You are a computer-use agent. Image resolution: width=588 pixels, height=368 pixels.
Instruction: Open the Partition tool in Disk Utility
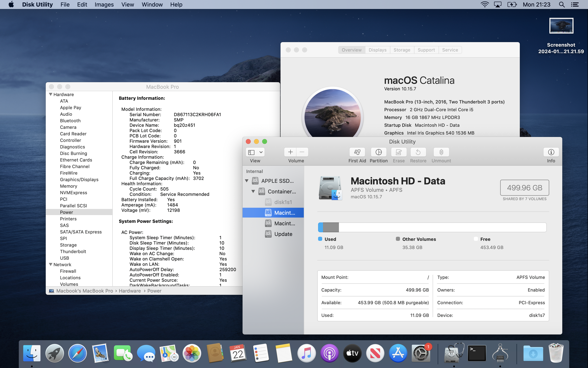tap(379, 152)
